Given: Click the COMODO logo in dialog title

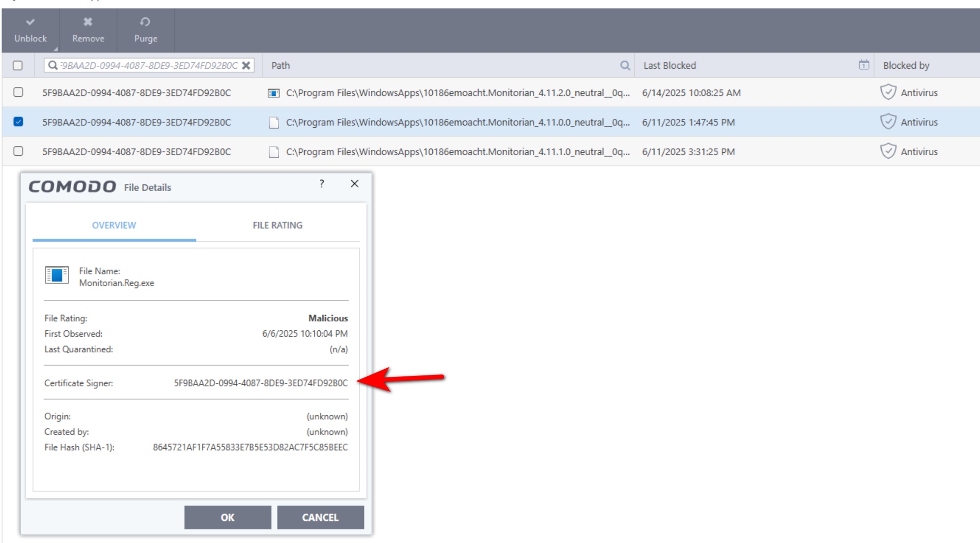Looking at the screenshot, I should point(73,187).
